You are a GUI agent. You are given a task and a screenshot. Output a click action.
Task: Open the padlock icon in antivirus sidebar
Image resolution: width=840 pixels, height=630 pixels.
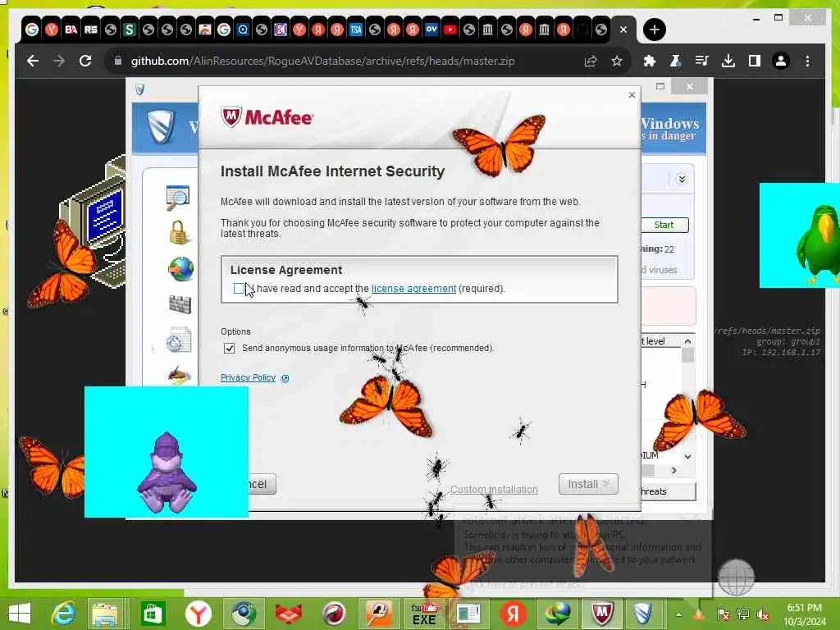pos(178,232)
